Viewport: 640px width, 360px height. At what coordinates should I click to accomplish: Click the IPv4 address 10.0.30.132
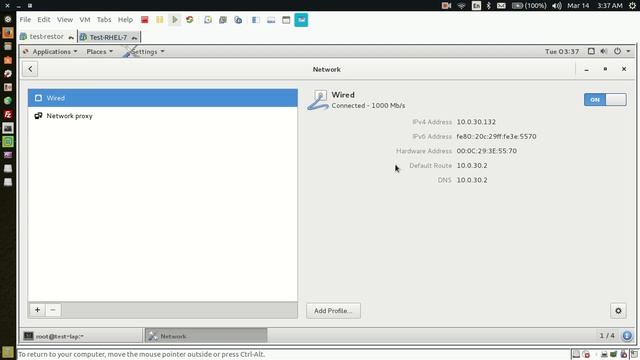point(476,122)
